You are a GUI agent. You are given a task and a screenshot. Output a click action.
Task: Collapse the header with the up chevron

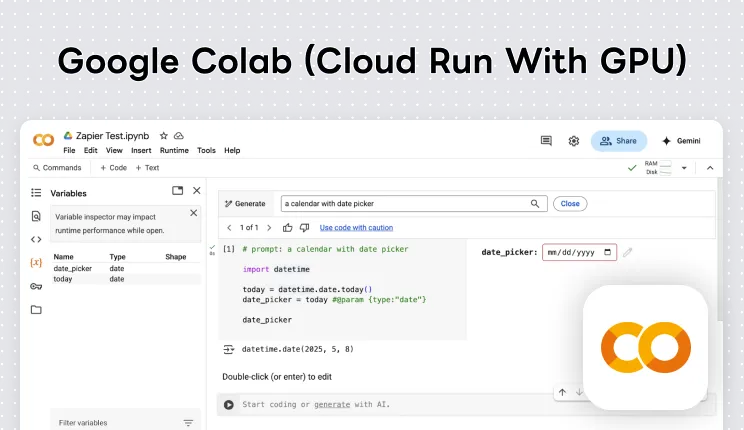(x=710, y=168)
